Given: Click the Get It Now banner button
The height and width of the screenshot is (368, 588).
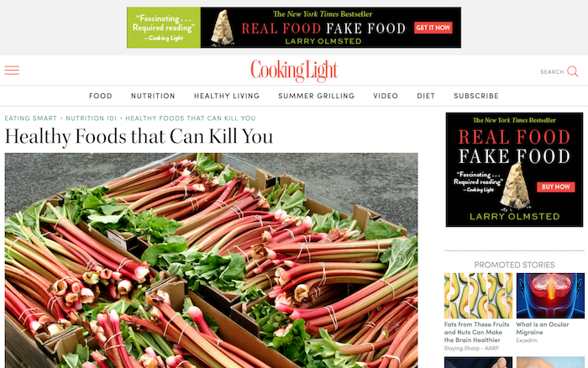Looking at the screenshot, I should click(433, 28).
